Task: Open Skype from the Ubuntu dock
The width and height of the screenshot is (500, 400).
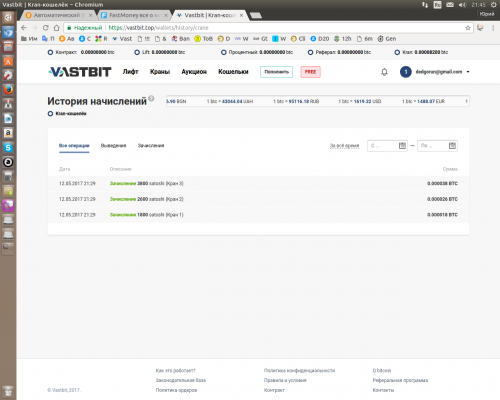Action: 8,148
